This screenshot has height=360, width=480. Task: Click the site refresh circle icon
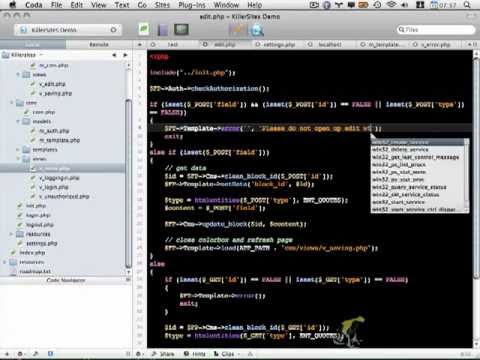(x=113, y=30)
